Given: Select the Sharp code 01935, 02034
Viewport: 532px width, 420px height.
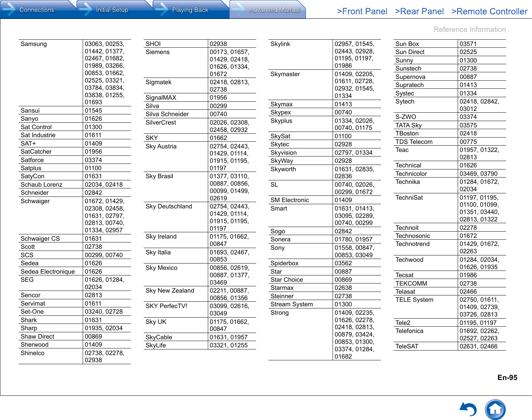Looking at the screenshot, I should (104, 328).
